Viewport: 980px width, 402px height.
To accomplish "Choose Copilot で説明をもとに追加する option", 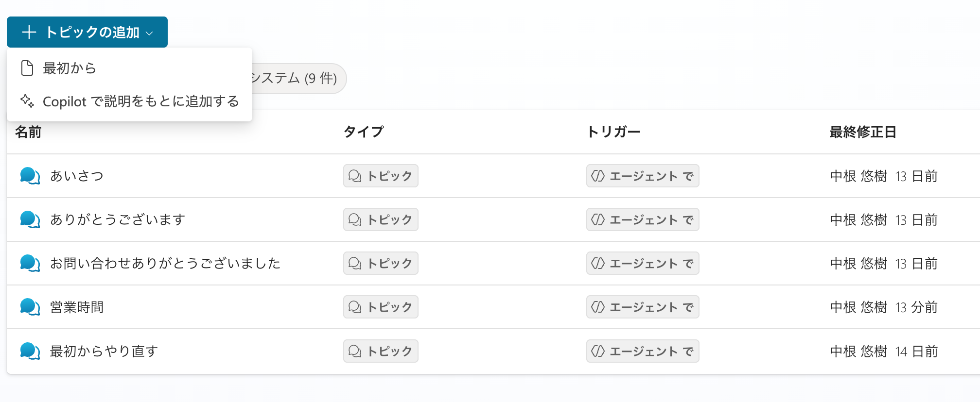I will pyautogui.click(x=140, y=101).
